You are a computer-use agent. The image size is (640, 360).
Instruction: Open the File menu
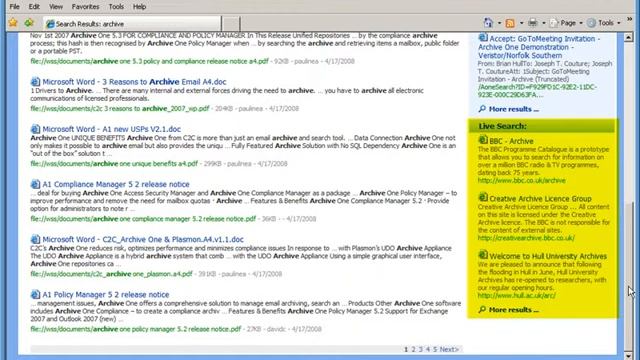[14, 7]
